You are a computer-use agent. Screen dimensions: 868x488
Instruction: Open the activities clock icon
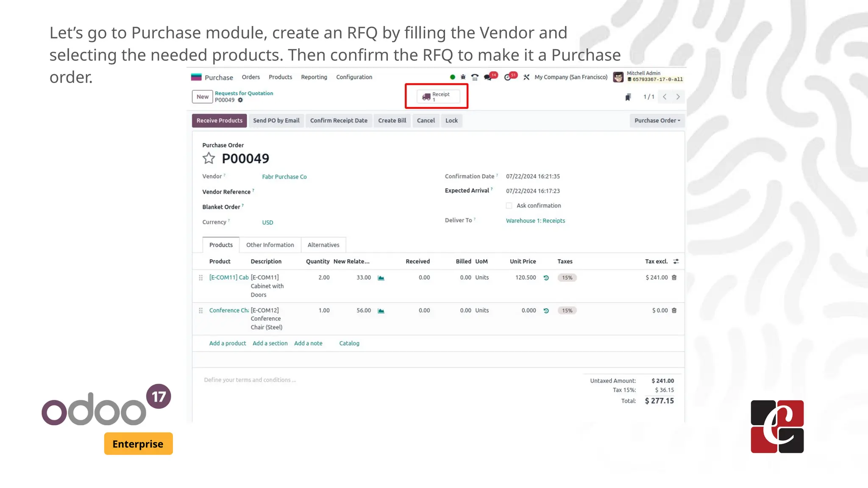click(x=507, y=77)
